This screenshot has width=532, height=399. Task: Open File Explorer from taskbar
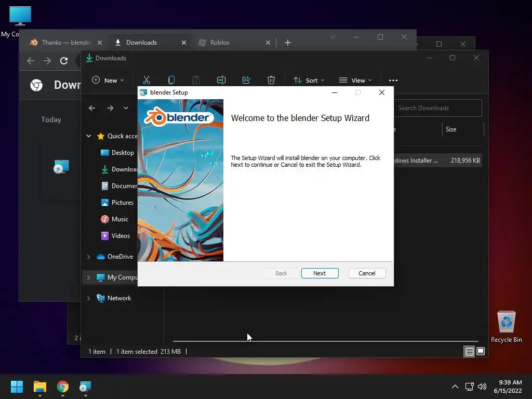click(x=39, y=387)
